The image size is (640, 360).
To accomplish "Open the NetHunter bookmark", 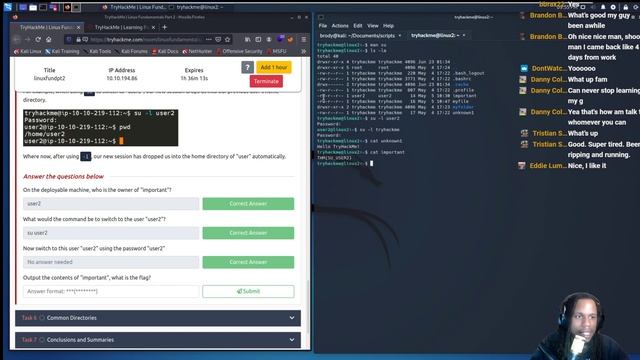I will tap(198, 51).
